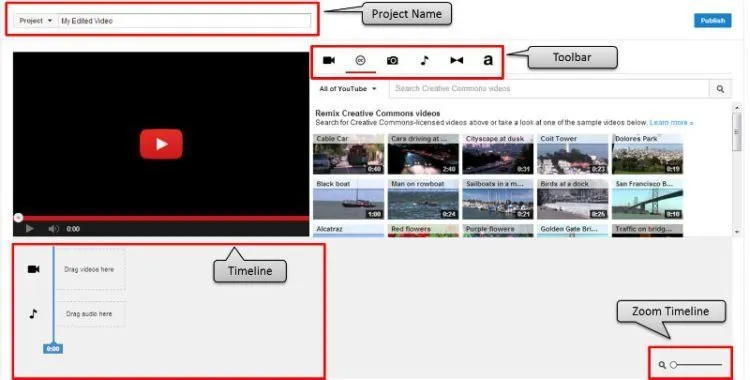Select the Coit Tower thumbnail
The image size is (750, 380).
point(573,154)
